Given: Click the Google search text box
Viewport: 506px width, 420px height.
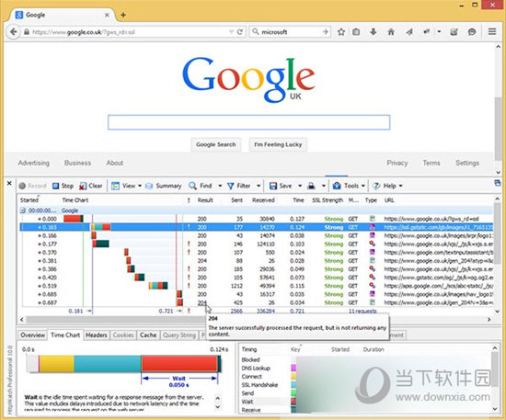Looking at the screenshot, I should (248, 122).
